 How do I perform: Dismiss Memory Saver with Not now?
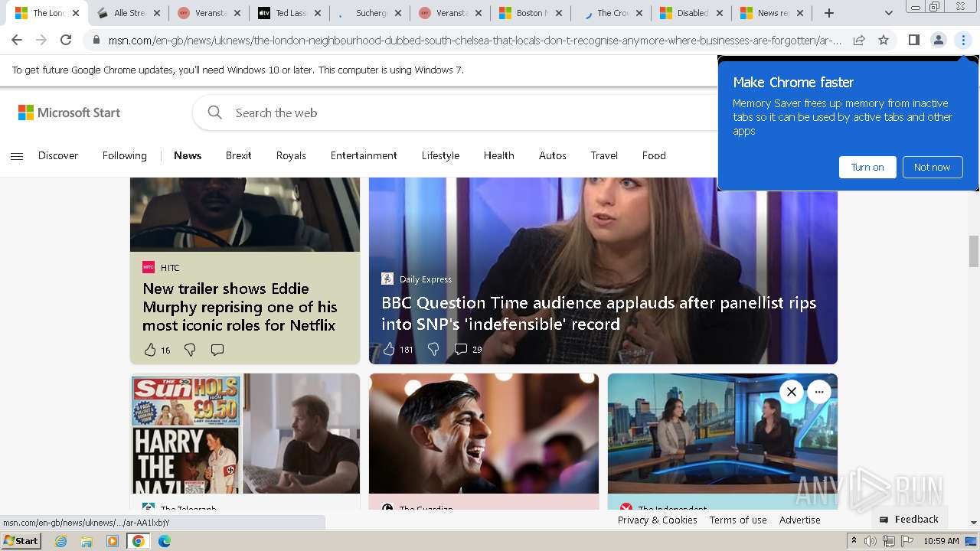(x=932, y=167)
